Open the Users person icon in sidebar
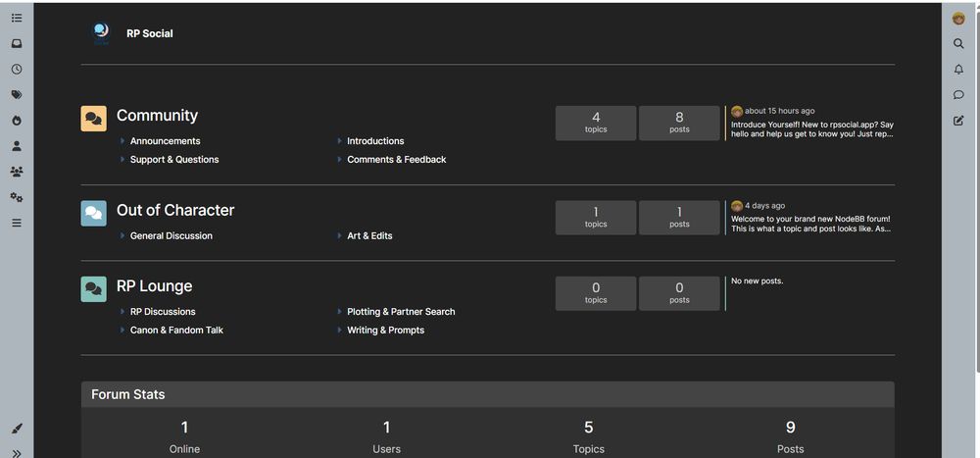 17,146
